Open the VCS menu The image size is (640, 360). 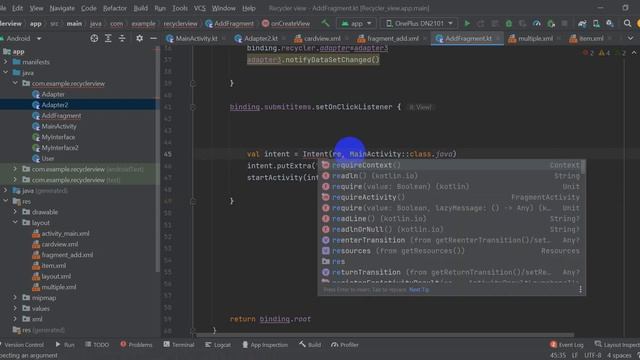click(x=200, y=8)
